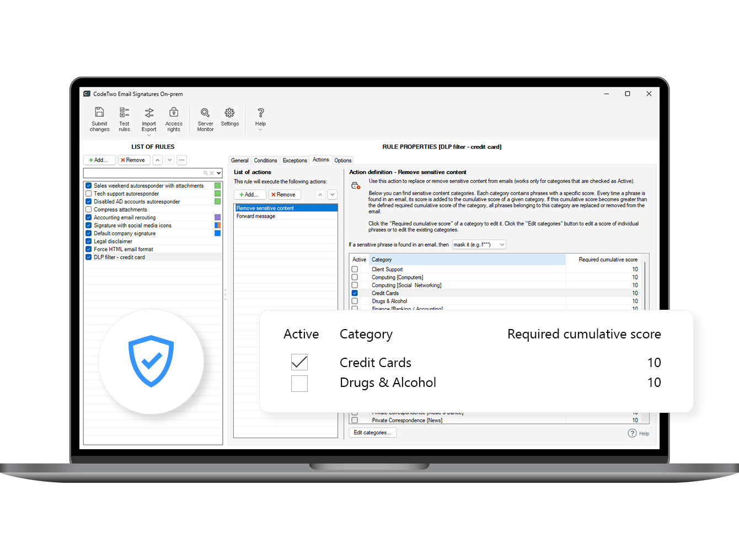Expand the rules search filter dropdown
This screenshot has width=739, height=560.
(217, 173)
